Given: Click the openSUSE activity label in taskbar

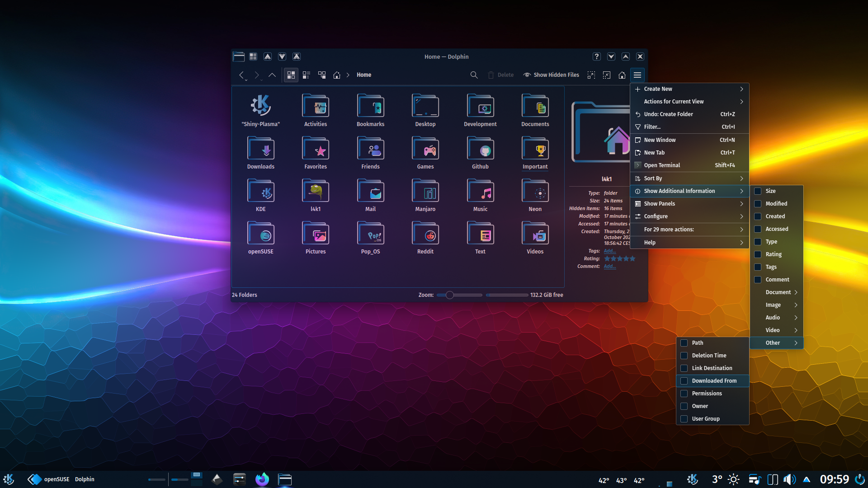Looking at the screenshot, I should coord(57,479).
